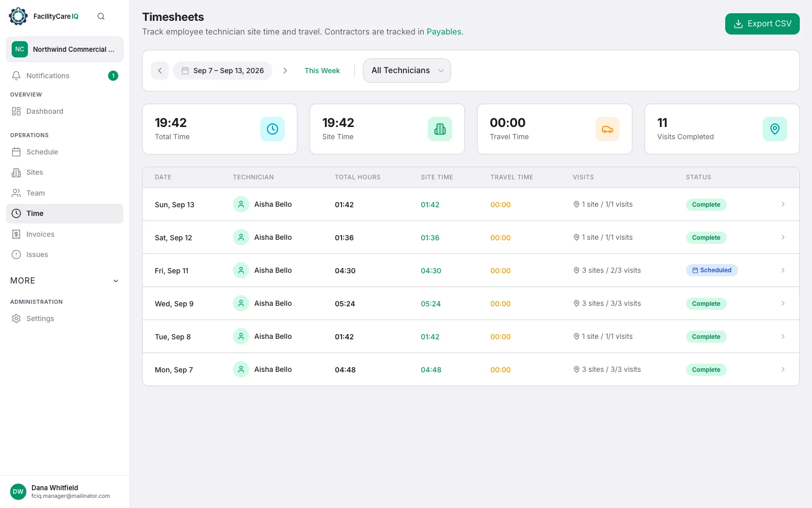Click the FacilityCare IQ logo icon
The width and height of the screenshot is (812, 508).
[18, 16]
